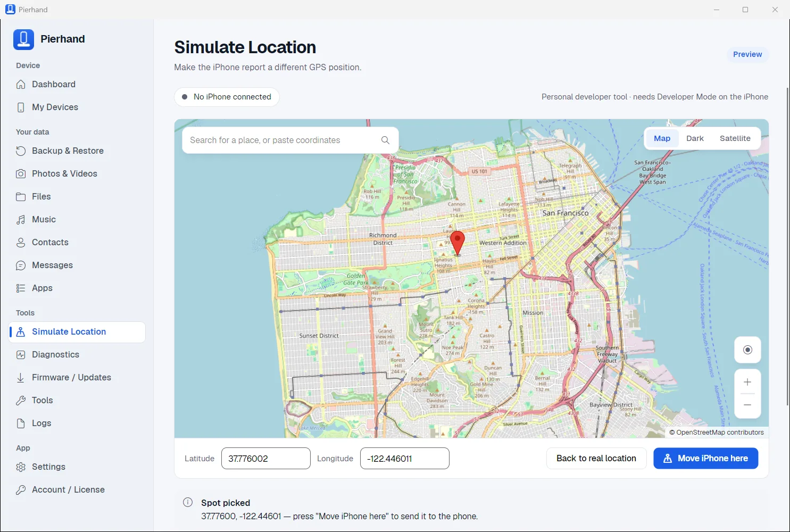This screenshot has width=790, height=532.
Task: Click the Photos & Videos camera icon
Action: pyautogui.click(x=21, y=174)
